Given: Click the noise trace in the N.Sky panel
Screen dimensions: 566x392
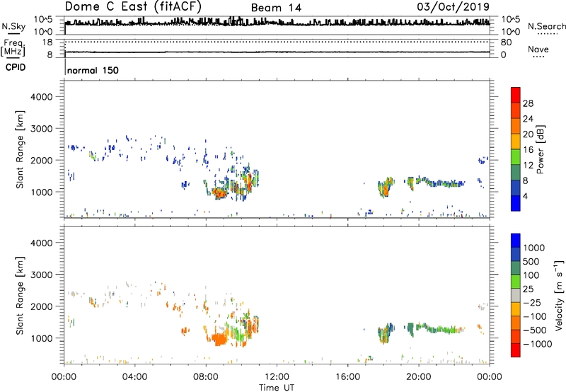Looking at the screenshot, I should click(x=277, y=22).
